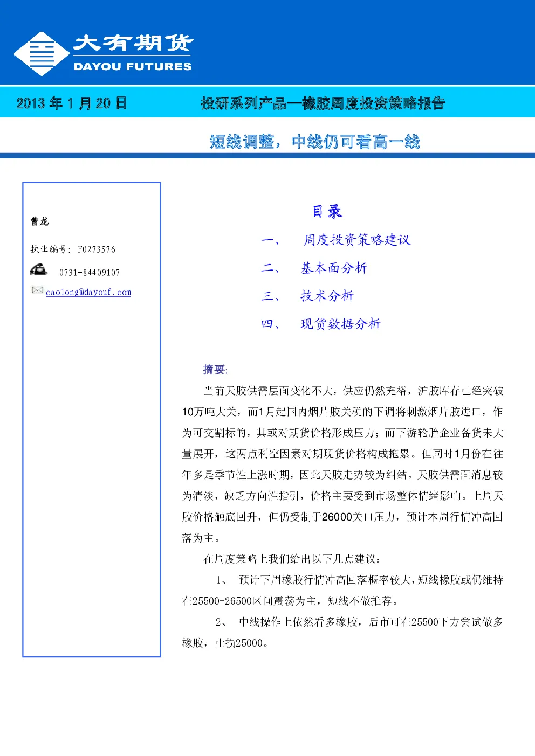Click the title 投研系列产品—橡胶周度投资策略报告
The image size is (535, 756).
[x=323, y=103]
